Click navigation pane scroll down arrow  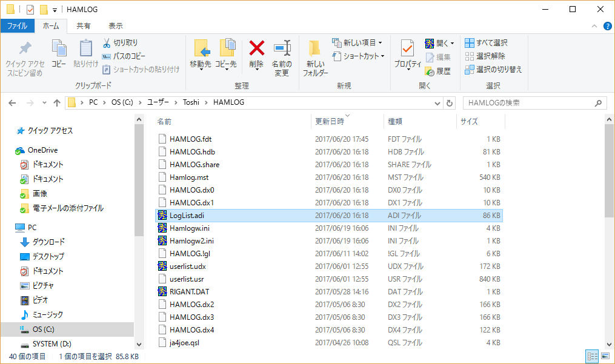pos(139,345)
